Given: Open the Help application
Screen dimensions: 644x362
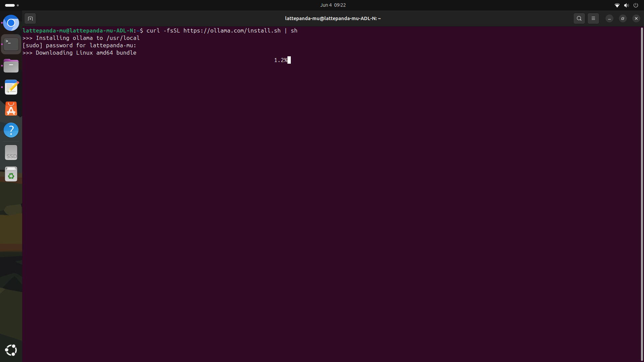Looking at the screenshot, I should coord(11,130).
